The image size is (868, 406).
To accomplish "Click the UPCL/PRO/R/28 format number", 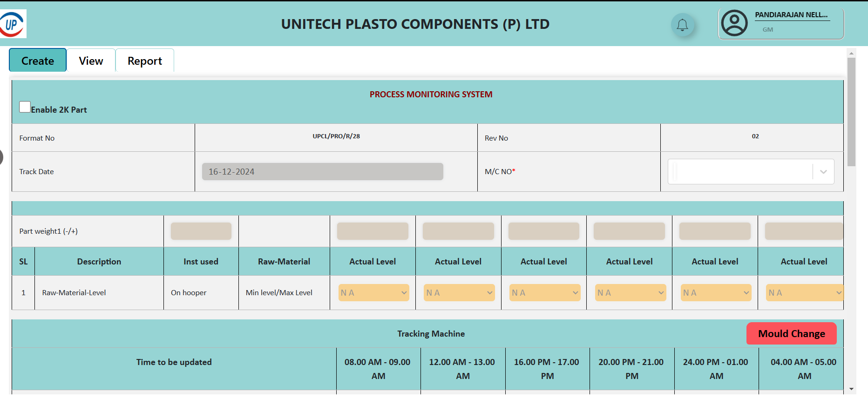I will pyautogui.click(x=336, y=136).
